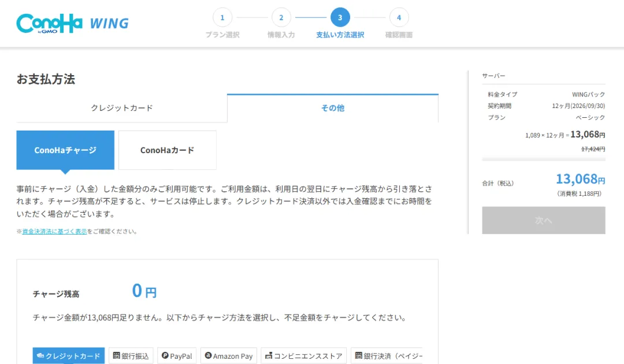Click the チャージ残高 label
Viewport: 624px width, 364px height.
pos(56,294)
